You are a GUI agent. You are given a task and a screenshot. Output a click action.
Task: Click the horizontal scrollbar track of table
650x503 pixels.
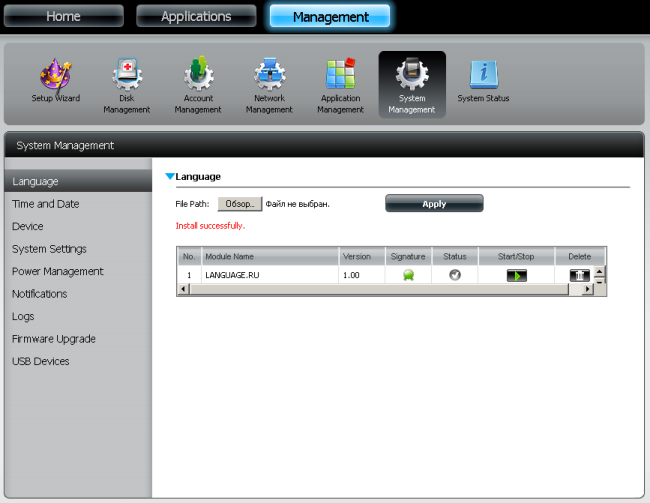[379, 289]
